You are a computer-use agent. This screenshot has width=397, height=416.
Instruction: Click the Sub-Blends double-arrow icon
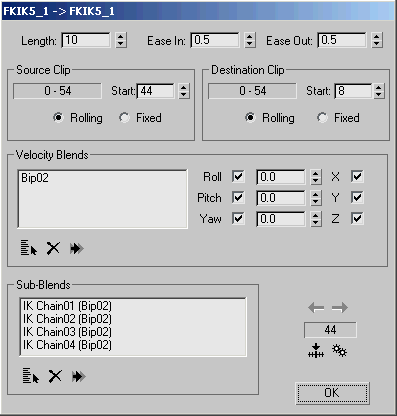tap(79, 377)
